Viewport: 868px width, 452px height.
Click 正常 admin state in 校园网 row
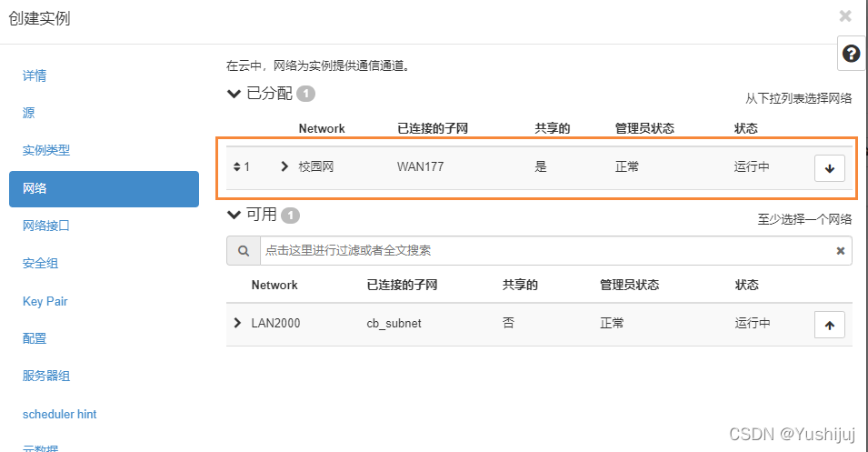[626, 166]
